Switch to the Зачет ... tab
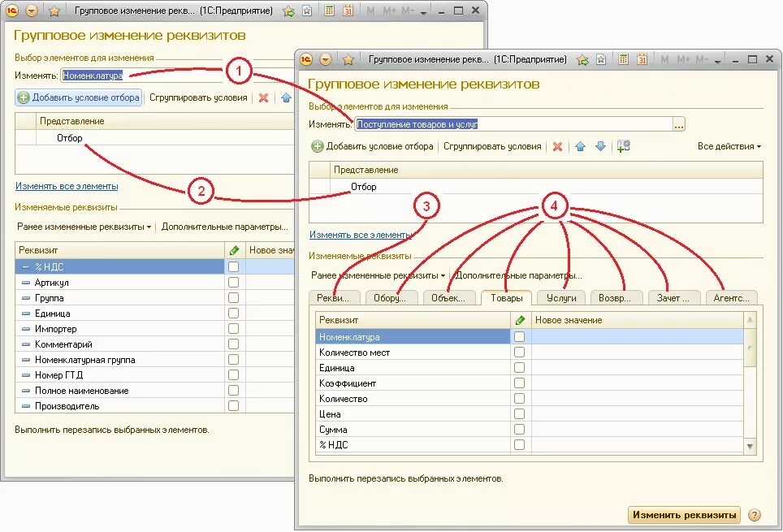The image size is (783, 532). (x=673, y=298)
